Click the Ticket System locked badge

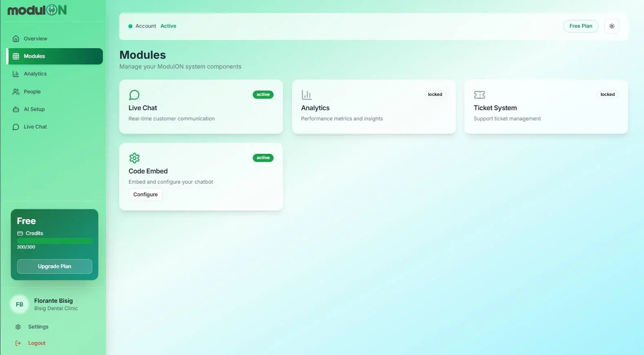(608, 95)
